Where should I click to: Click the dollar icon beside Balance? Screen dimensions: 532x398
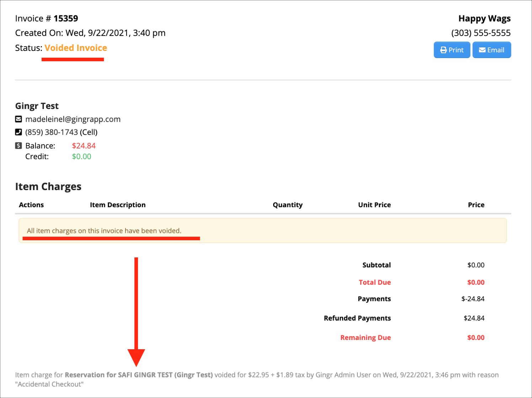pos(18,146)
